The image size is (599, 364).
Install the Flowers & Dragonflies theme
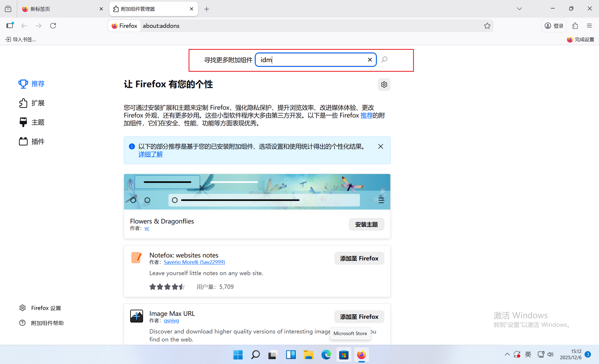[366, 224]
